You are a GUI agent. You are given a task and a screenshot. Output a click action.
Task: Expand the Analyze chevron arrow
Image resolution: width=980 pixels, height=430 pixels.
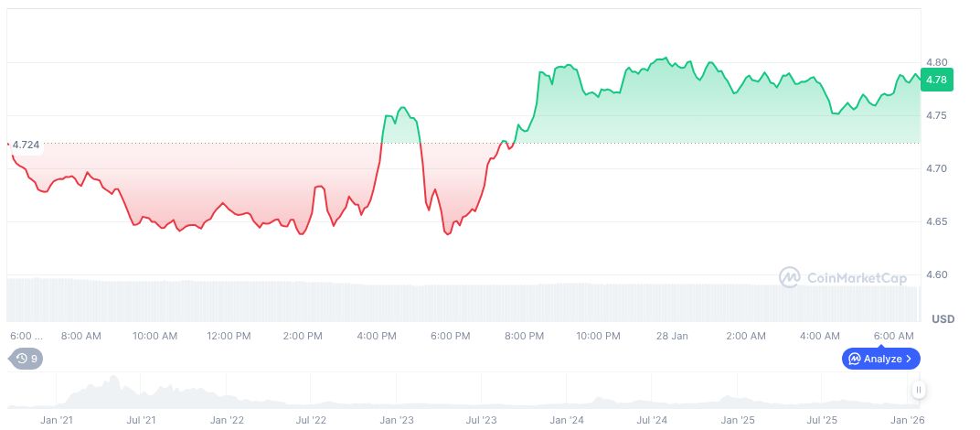point(909,359)
